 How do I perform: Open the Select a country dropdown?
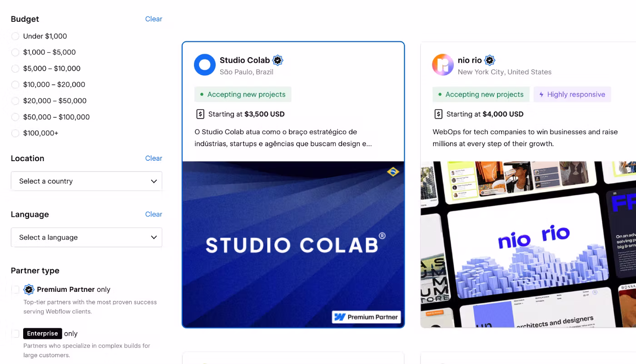86,181
